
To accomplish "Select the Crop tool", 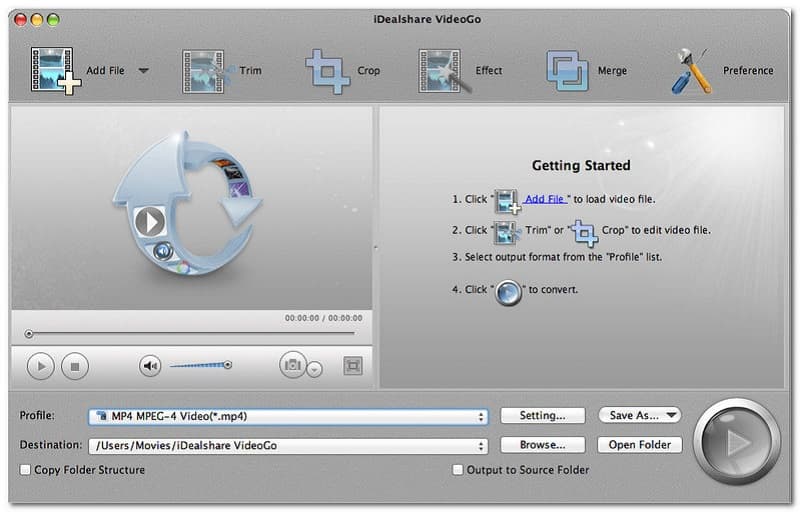I will 327,71.
